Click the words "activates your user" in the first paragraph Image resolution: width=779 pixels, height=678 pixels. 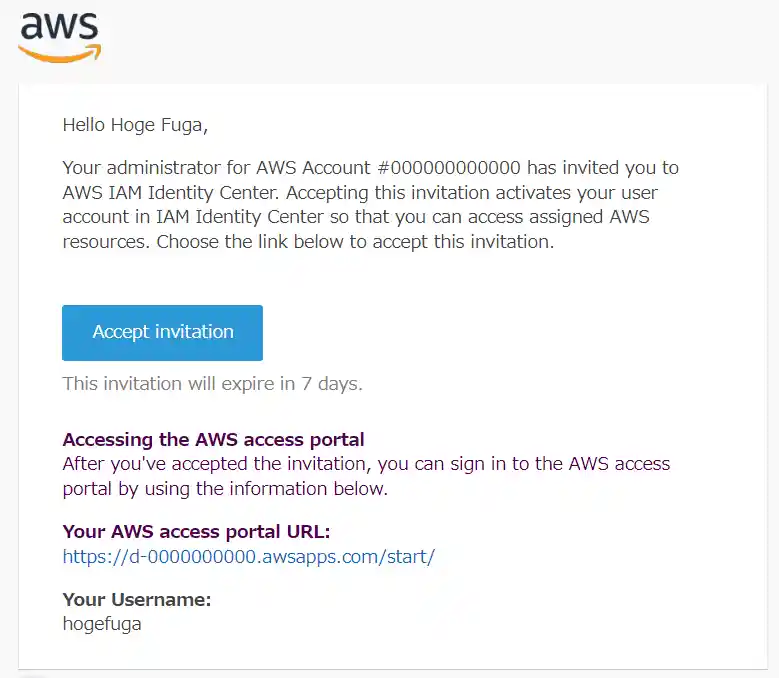click(x=581, y=192)
